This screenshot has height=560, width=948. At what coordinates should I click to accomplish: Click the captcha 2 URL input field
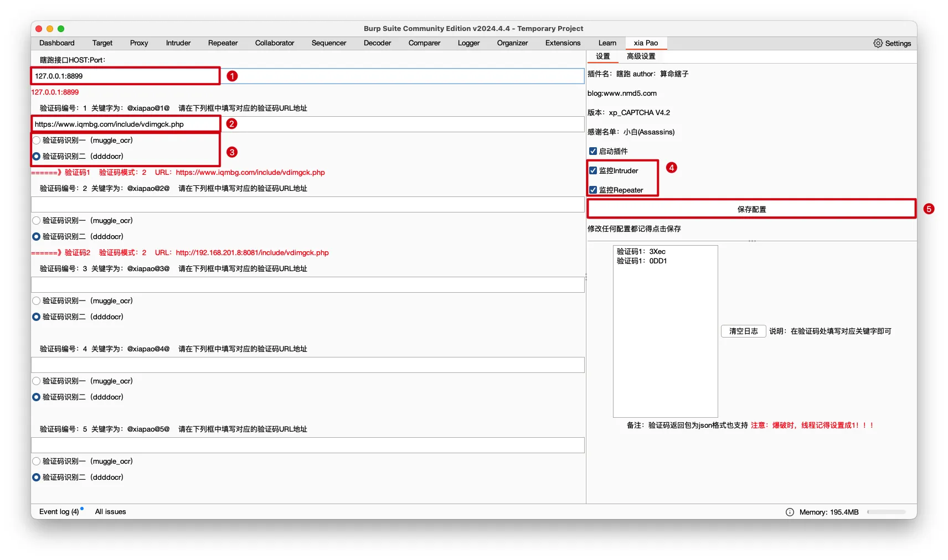(x=307, y=205)
